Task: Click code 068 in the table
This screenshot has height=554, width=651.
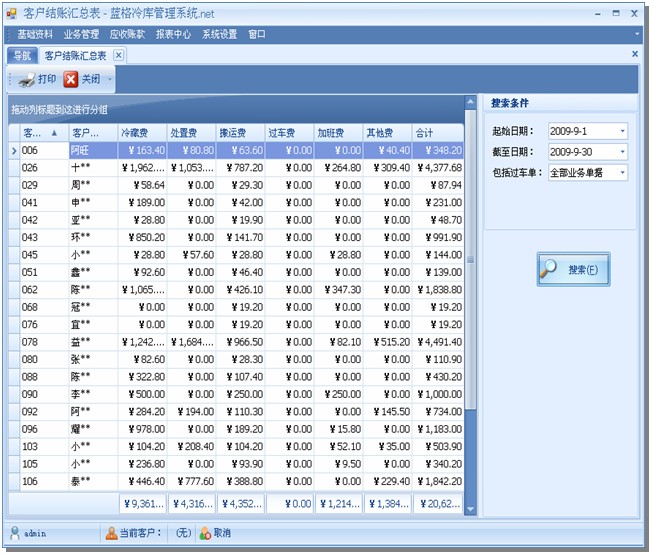Action: (x=29, y=307)
